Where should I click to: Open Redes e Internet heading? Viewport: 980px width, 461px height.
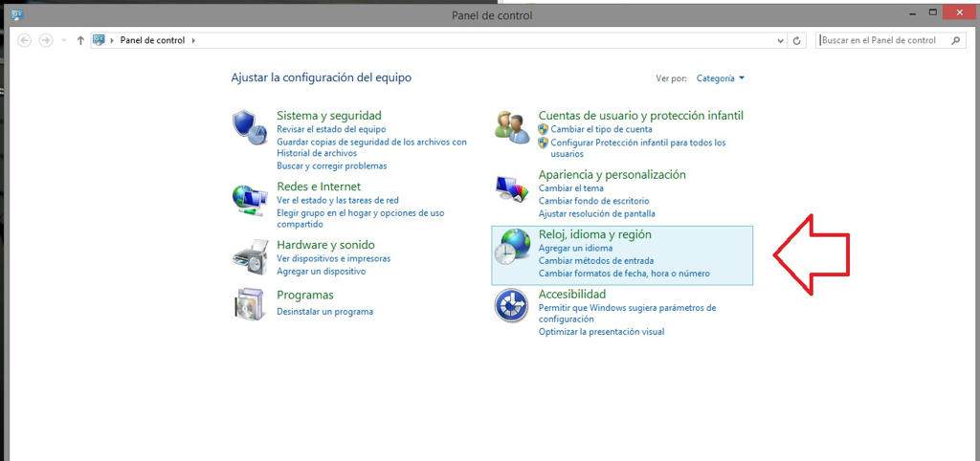(319, 187)
